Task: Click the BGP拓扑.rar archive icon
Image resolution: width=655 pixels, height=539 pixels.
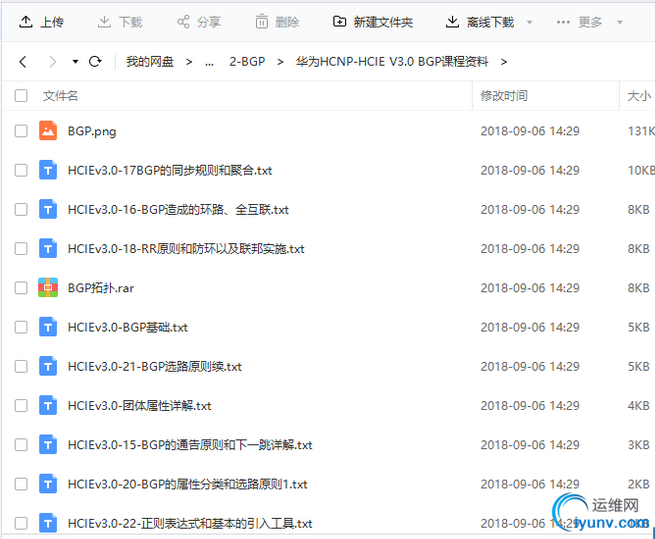Action: (x=48, y=287)
